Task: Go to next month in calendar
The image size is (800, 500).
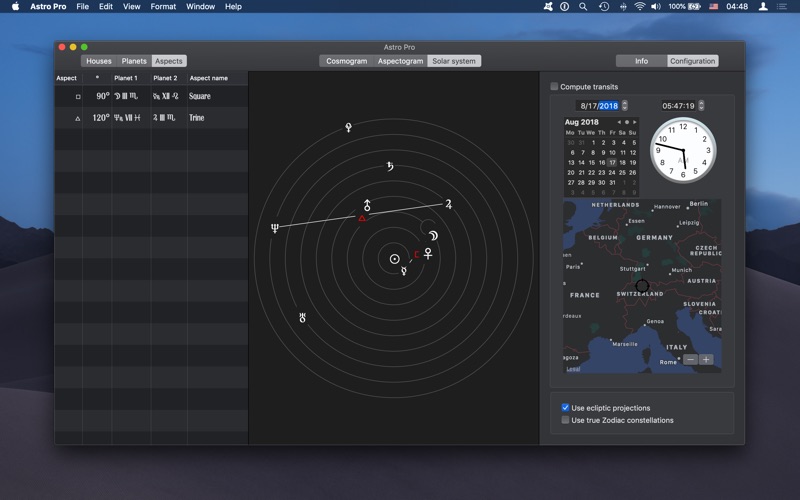Action: [x=634, y=122]
